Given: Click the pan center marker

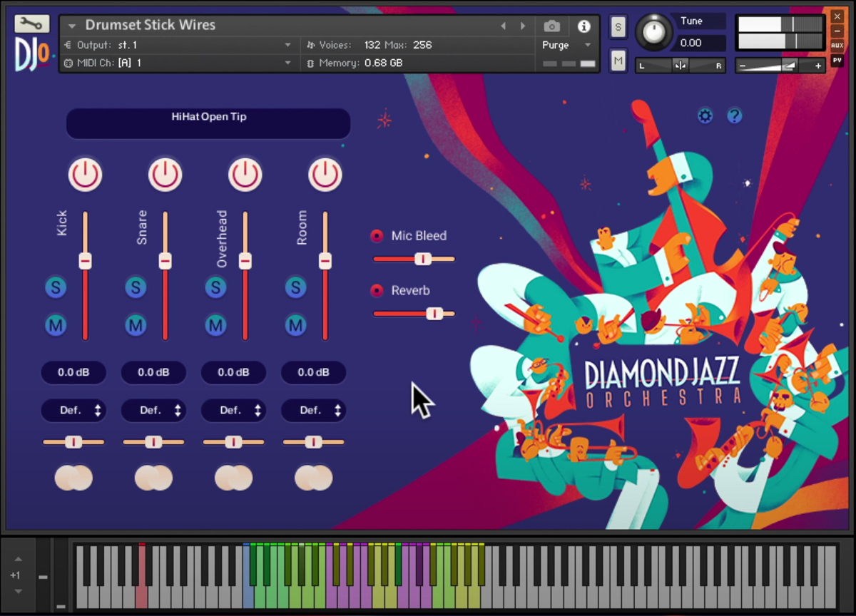Looking at the screenshot, I should pyautogui.click(x=681, y=66).
